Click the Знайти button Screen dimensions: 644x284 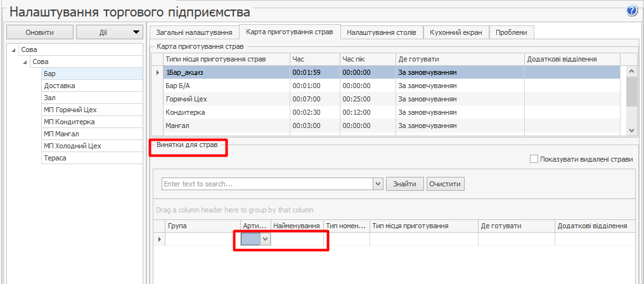(404, 184)
